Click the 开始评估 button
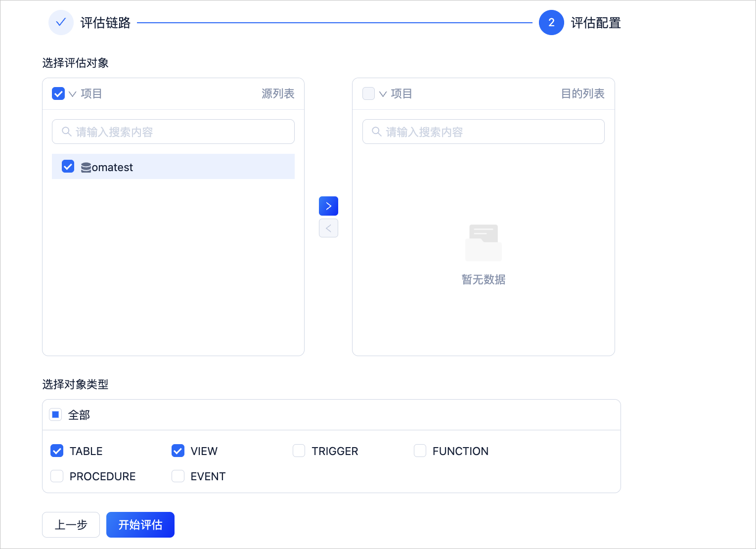The width and height of the screenshot is (756, 549). (x=140, y=525)
